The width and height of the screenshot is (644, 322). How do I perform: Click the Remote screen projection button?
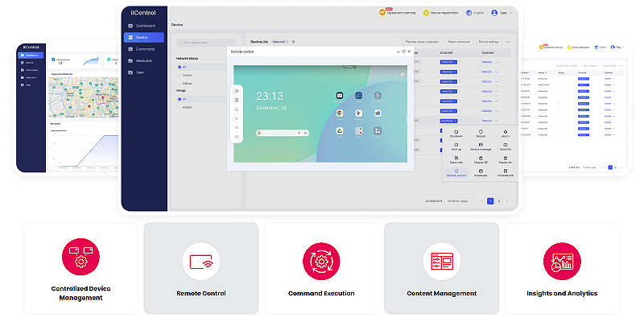point(421,41)
